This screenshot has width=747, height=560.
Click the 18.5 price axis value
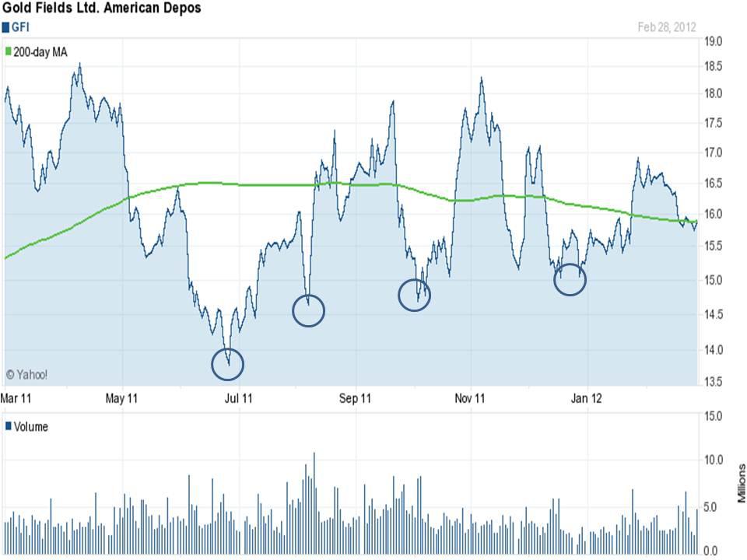(714, 66)
